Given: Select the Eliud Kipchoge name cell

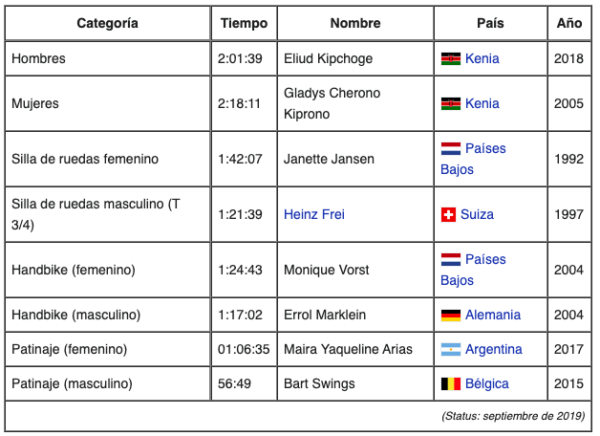Looking at the screenshot, I should click(x=328, y=59).
